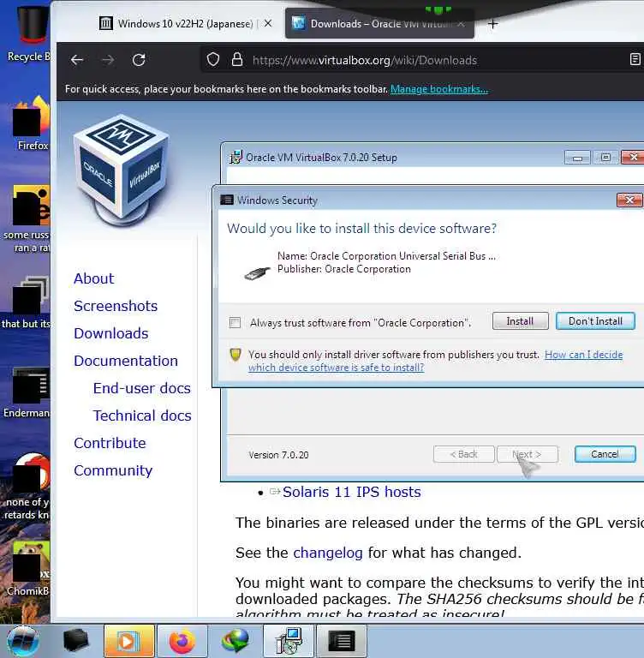Image resolution: width=644 pixels, height=658 pixels.
Task: Click the browser Forward arrow
Action: click(108, 60)
